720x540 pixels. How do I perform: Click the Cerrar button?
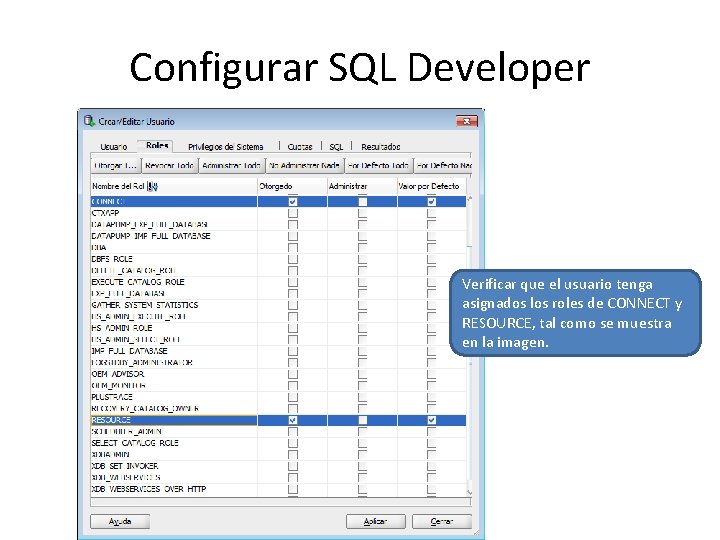(x=442, y=522)
